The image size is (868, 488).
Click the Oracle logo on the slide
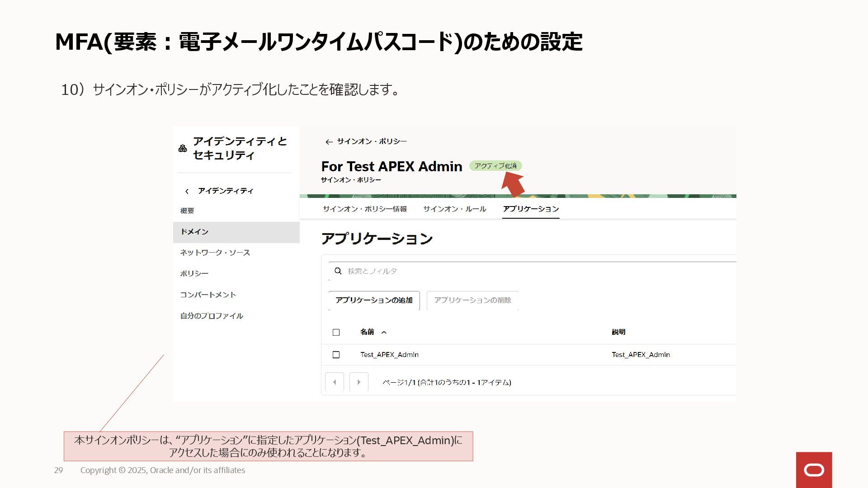[x=814, y=470]
